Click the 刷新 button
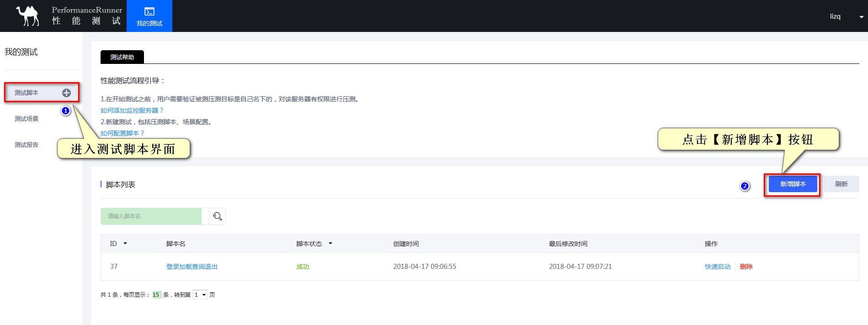This screenshot has width=868, height=325. [x=841, y=184]
